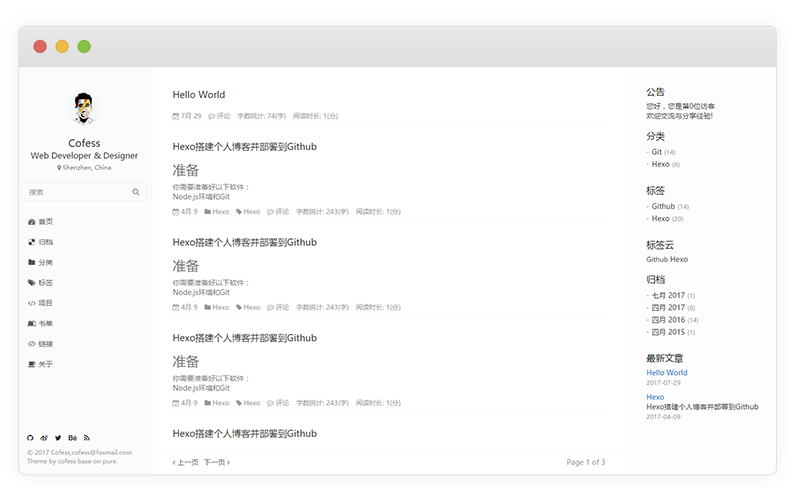Open 七月 2017 archive link
This screenshot has width=800, height=500.
pyautogui.click(x=667, y=295)
